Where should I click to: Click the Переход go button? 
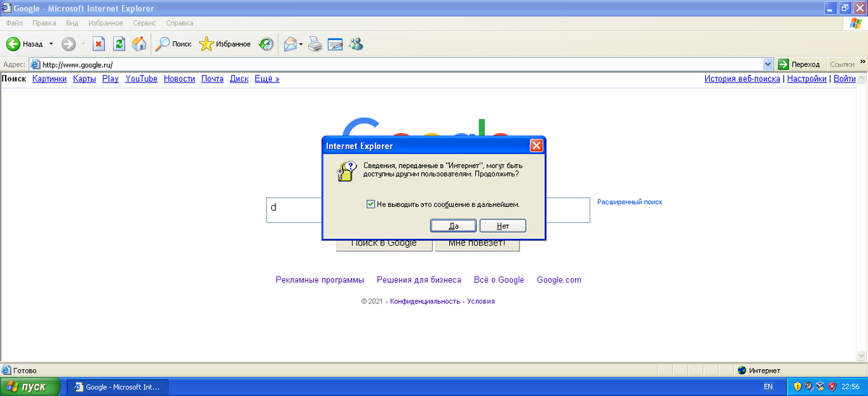(799, 64)
